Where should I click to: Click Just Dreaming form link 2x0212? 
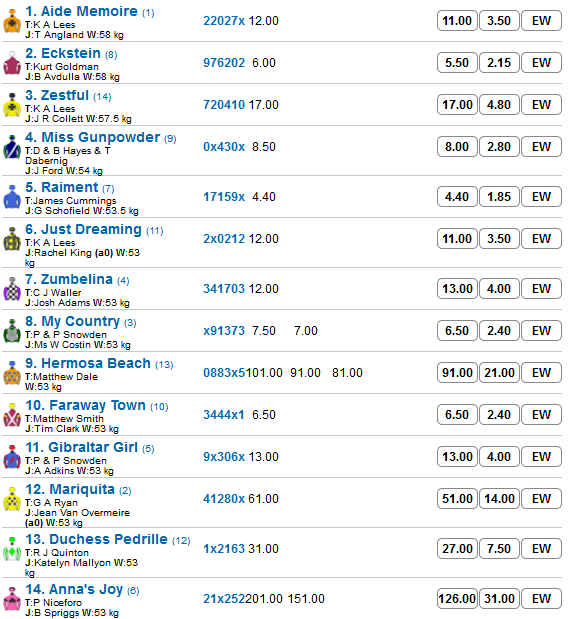tap(224, 239)
